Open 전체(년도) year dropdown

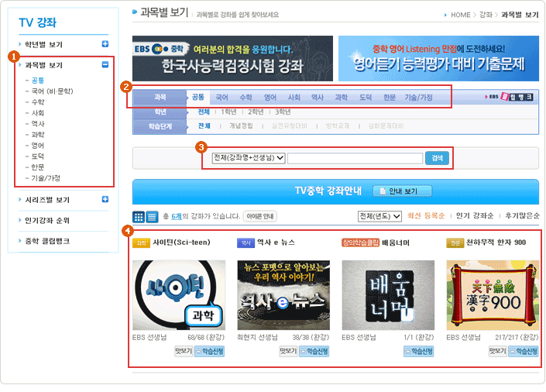379,216
